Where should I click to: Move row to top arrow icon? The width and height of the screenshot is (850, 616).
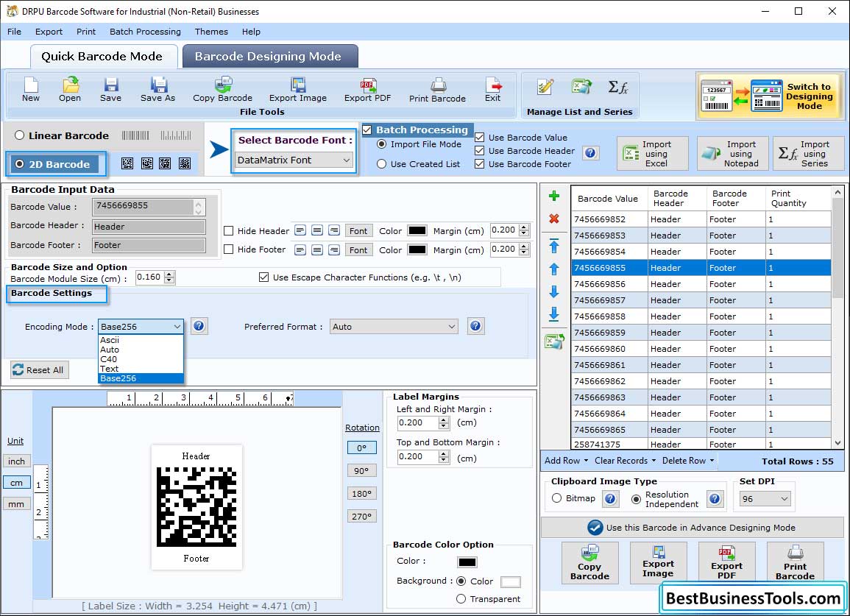point(554,246)
